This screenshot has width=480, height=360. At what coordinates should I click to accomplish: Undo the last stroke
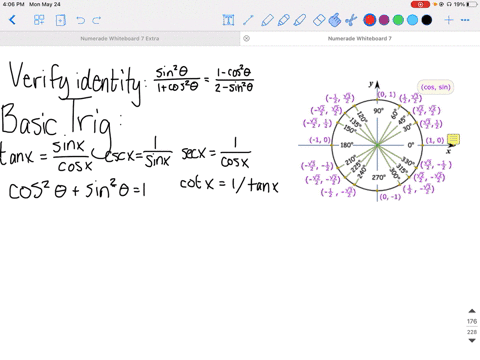point(80,20)
